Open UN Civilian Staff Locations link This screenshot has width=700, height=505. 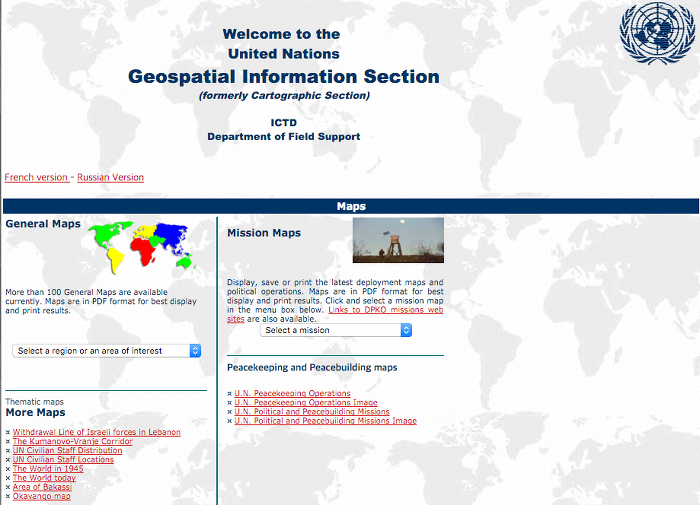coord(63,459)
